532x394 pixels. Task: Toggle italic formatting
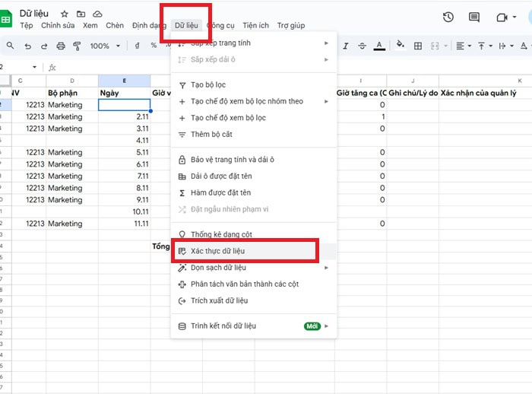[x=346, y=46]
